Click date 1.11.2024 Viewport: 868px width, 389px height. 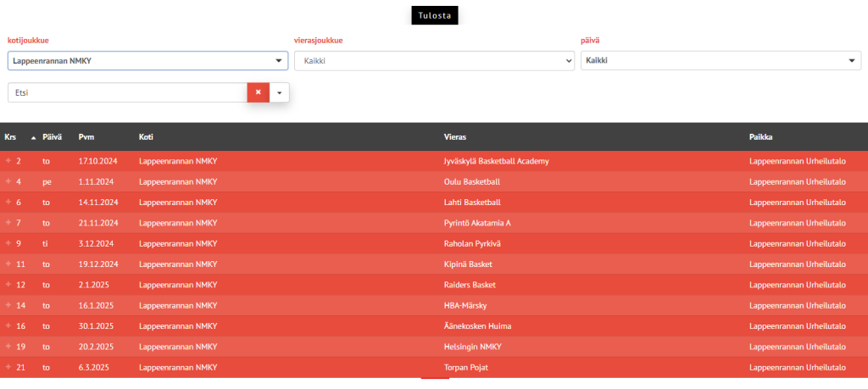[x=97, y=181]
